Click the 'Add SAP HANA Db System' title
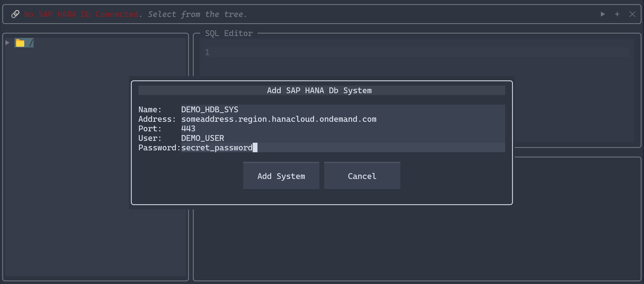Image resolution: width=644 pixels, height=284 pixels. click(319, 91)
